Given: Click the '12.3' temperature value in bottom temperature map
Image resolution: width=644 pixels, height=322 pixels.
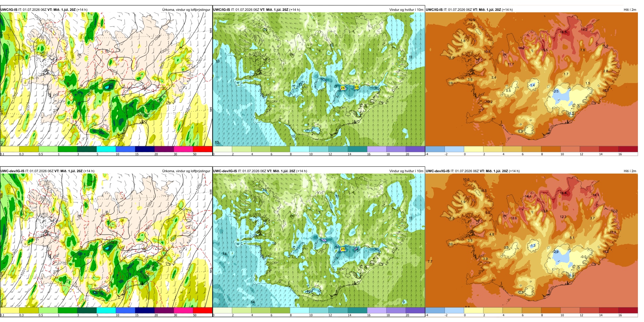Looking at the screenshot, I should [563, 217].
